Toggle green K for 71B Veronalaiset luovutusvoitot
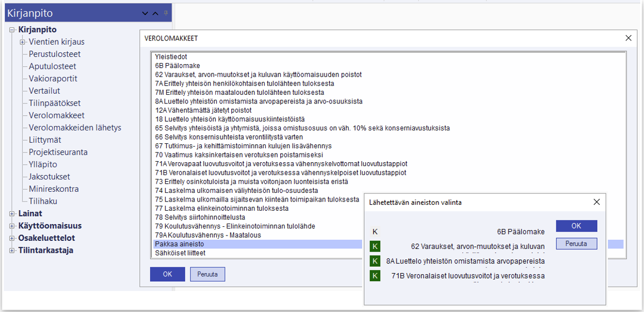644x312 pixels. 375,276
